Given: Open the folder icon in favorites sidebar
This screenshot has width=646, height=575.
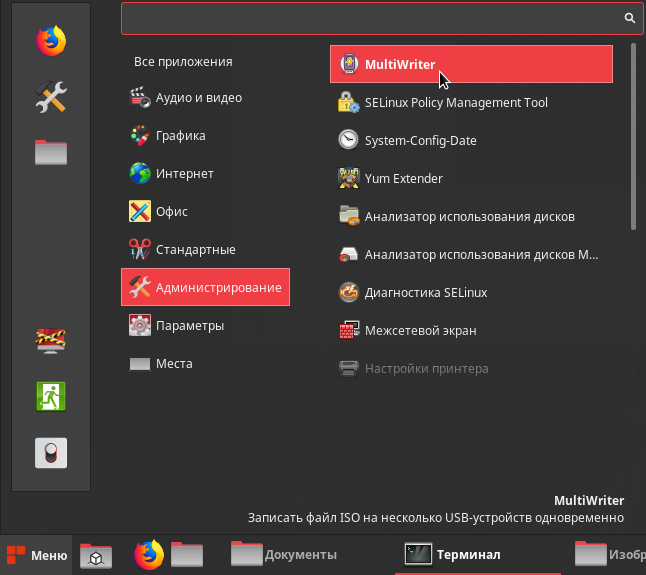Looking at the screenshot, I should coord(51,152).
